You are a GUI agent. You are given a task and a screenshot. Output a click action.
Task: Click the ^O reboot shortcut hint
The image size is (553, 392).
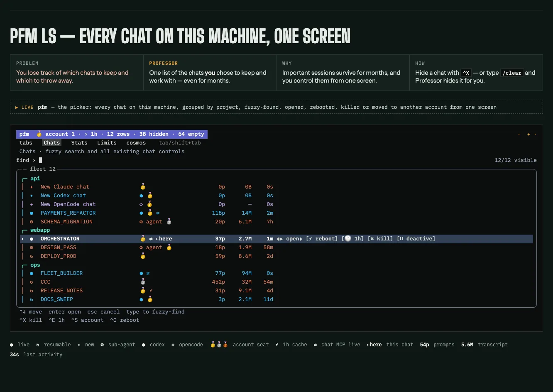tap(125, 320)
